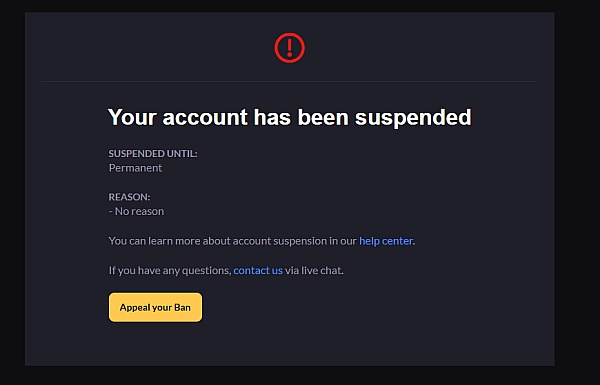Click the word 'Ban' on yellow button
This screenshot has height=385, width=600.
point(183,307)
